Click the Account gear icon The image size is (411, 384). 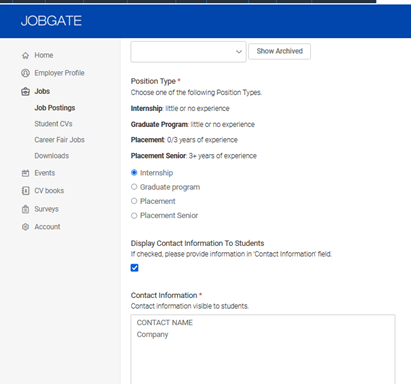(x=25, y=227)
